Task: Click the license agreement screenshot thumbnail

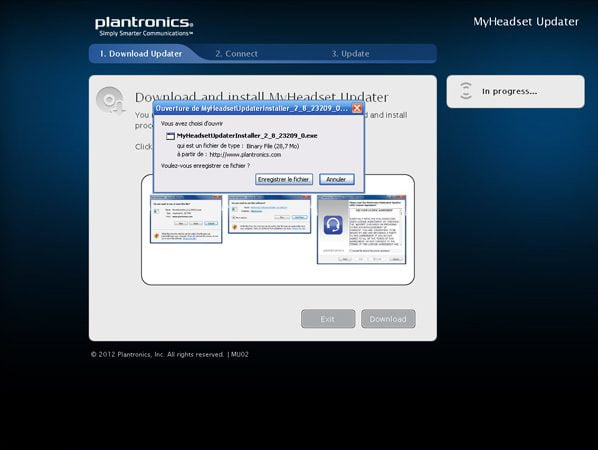Action: 362,230
